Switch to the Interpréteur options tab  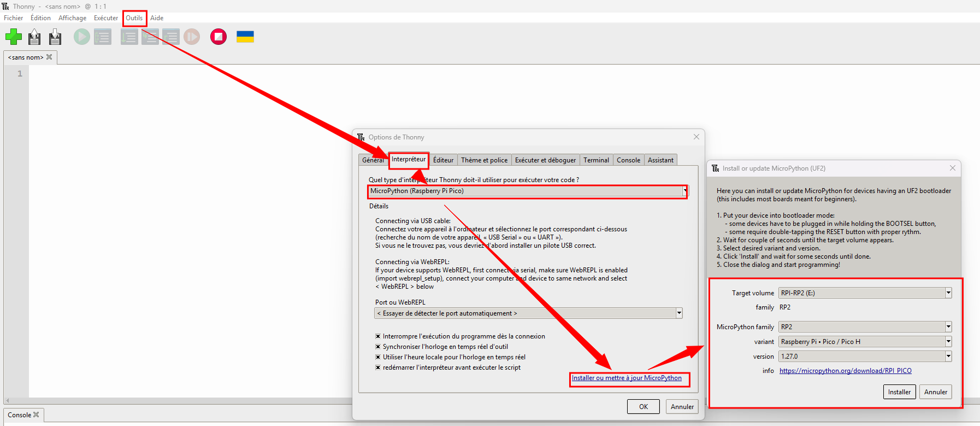[409, 159]
